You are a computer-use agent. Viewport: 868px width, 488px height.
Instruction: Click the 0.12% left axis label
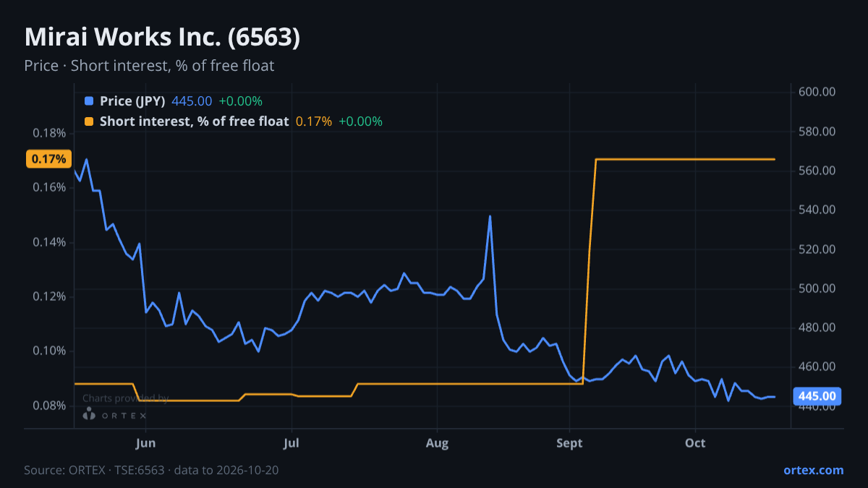[x=49, y=296]
